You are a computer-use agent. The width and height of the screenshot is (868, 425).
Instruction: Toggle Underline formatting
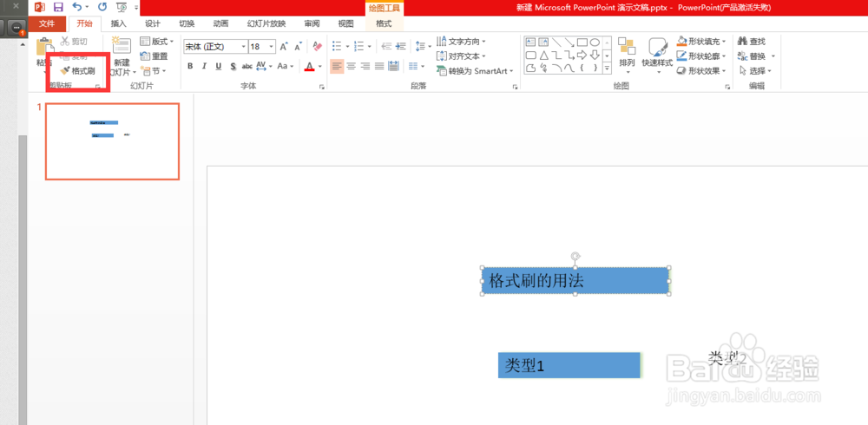[x=219, y=67]
